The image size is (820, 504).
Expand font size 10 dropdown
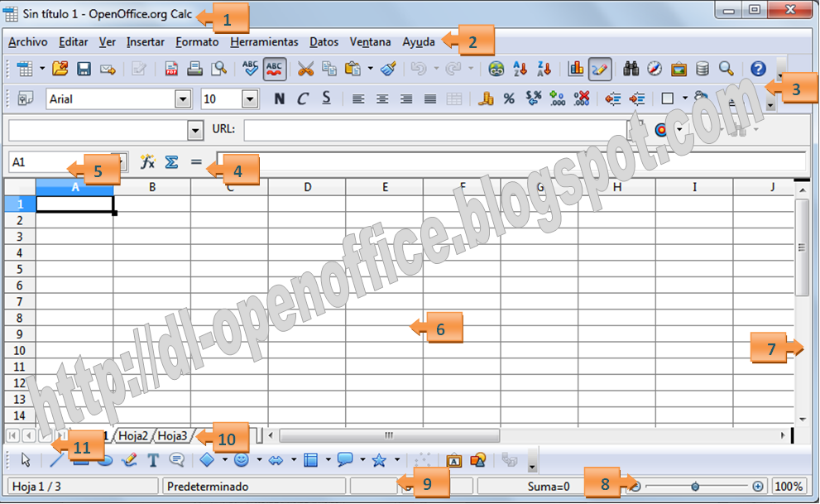tap(249, 98)
